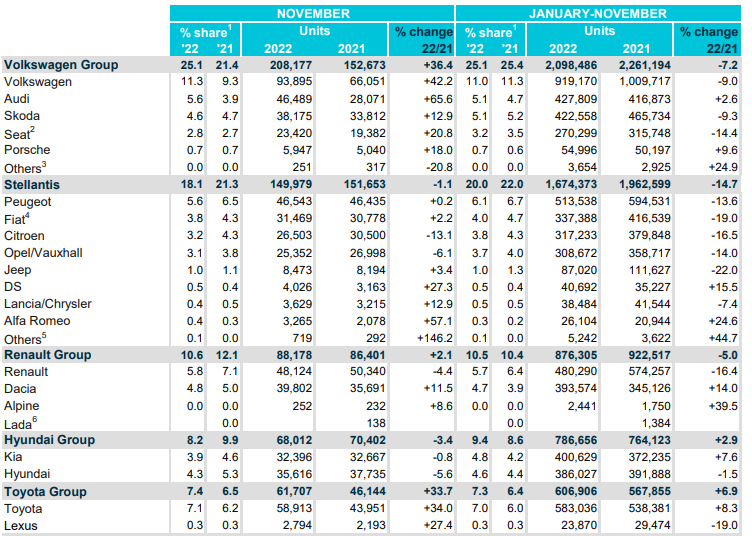
Task: Click the Fiat brand name
Action: click(x=14, y=219)
